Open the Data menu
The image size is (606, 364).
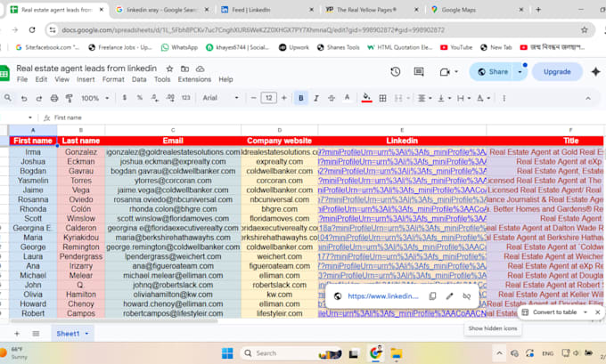click(139, 79)
